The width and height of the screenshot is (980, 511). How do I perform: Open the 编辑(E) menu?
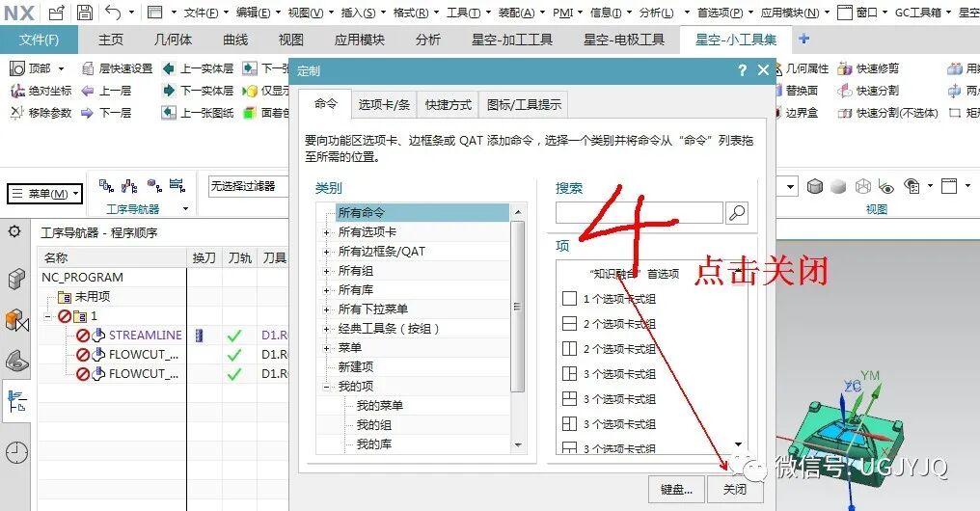(253, 13)
